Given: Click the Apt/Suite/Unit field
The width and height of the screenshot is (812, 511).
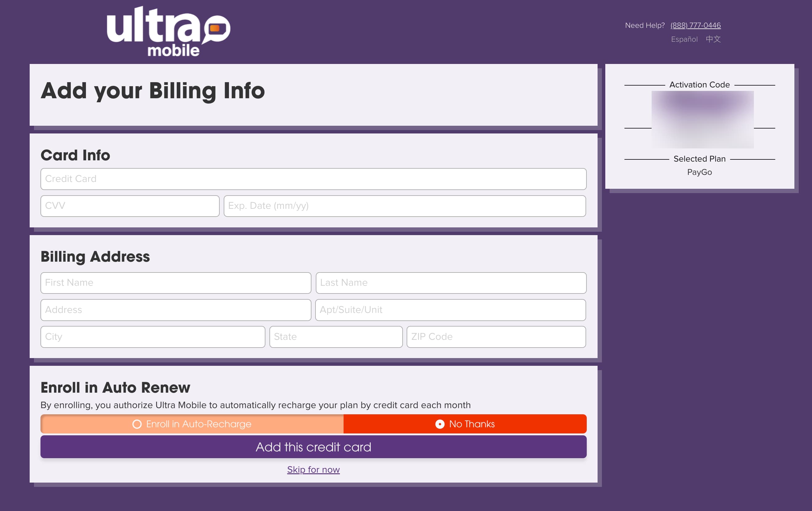Looking at the screenshot, I should pyautogui.click(x=450, y=310).
